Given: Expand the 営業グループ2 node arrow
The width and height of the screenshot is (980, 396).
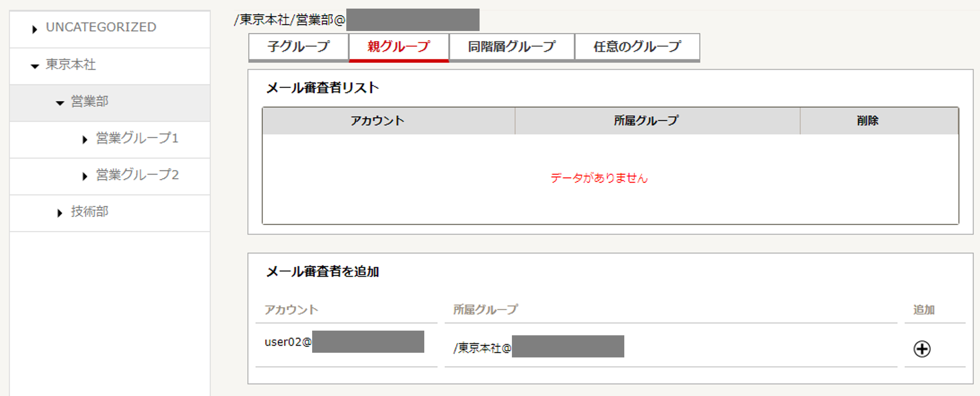Looking at the screenshot, I should 85,176.
